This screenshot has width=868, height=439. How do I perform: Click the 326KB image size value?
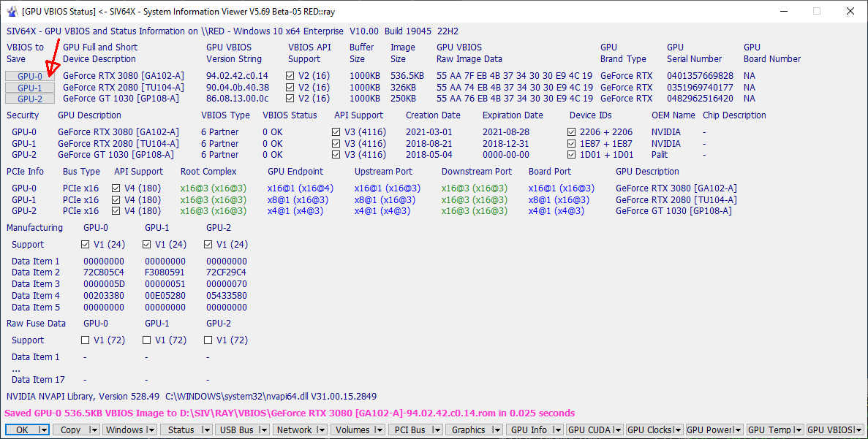click(404, 88)
